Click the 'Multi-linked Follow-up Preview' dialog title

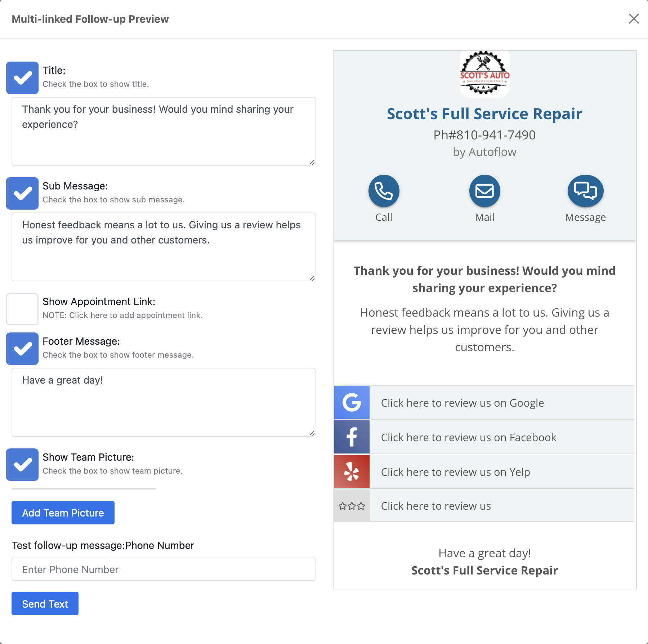(90, 19)
